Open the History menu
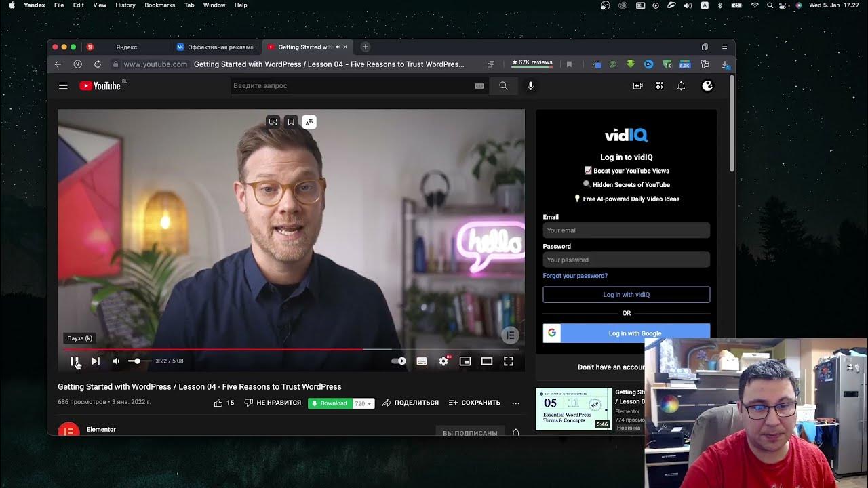 pyautogui.click(x=125, y=5)
